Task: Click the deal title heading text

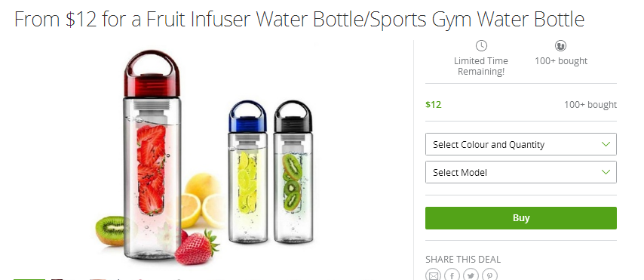Action: (299, 20)
